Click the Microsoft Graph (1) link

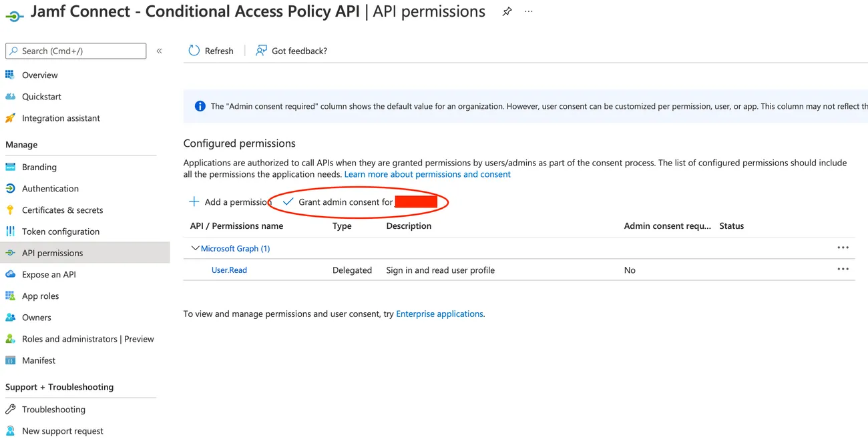235,248
